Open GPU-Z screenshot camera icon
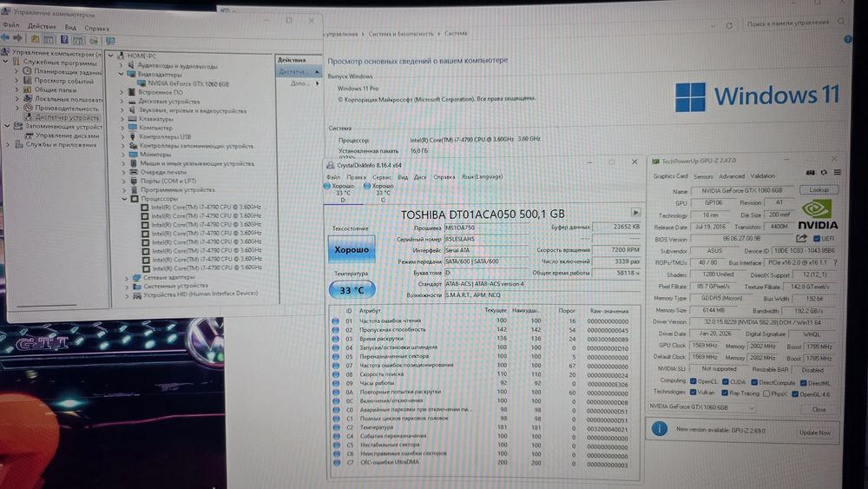 click(811, 173)
